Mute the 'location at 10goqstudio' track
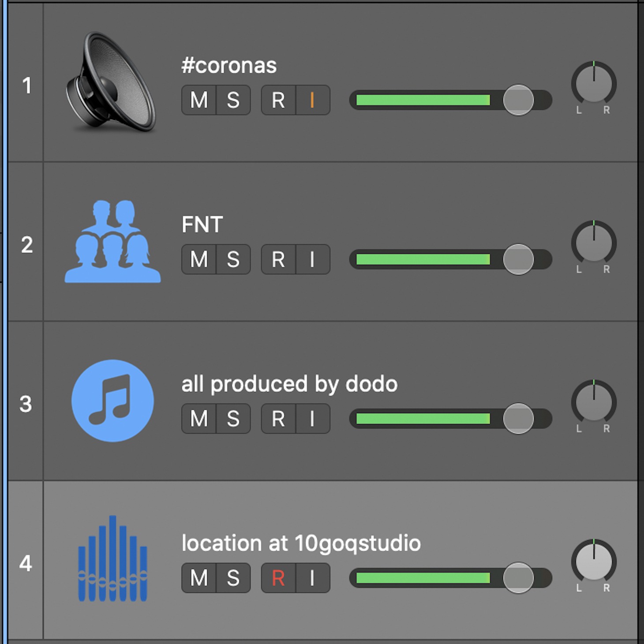This screenshot has height=644, width=644. pos(199,578)
